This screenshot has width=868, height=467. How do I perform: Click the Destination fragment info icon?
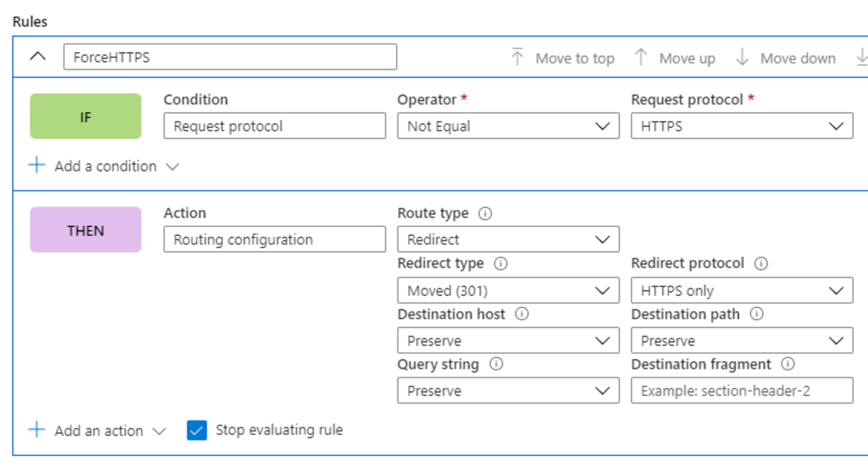tap(788, 364)
